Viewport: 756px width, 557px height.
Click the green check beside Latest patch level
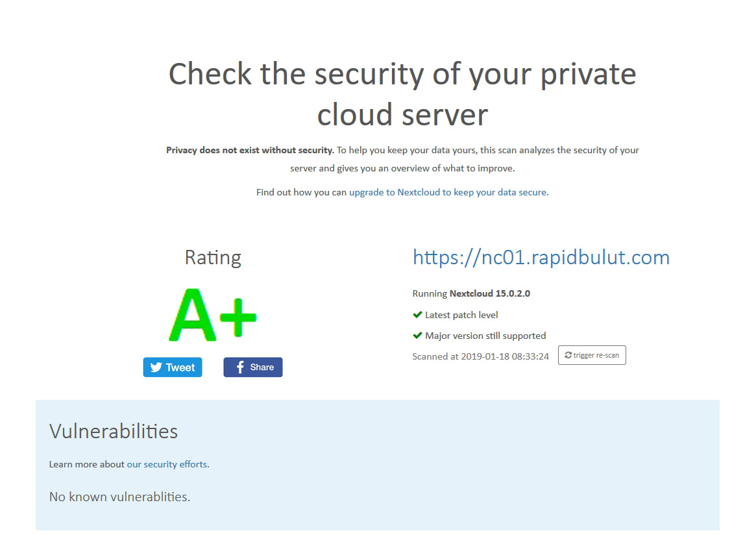coord(417,315)
